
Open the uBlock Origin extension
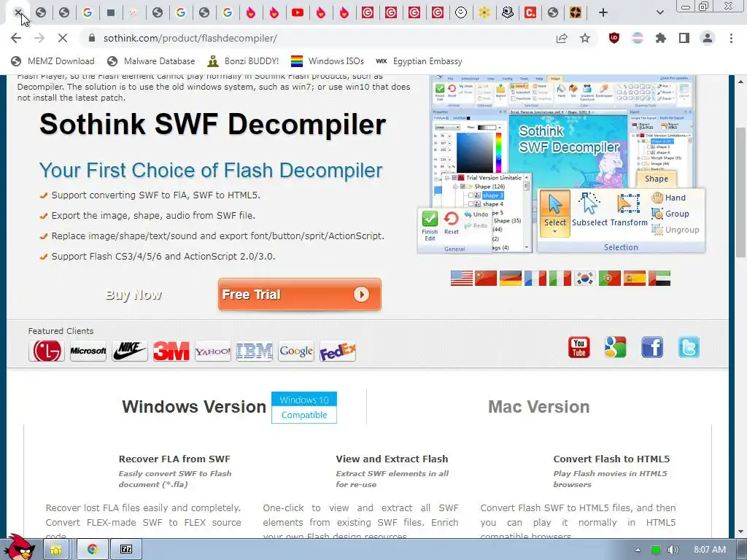[x=614, y=38]
